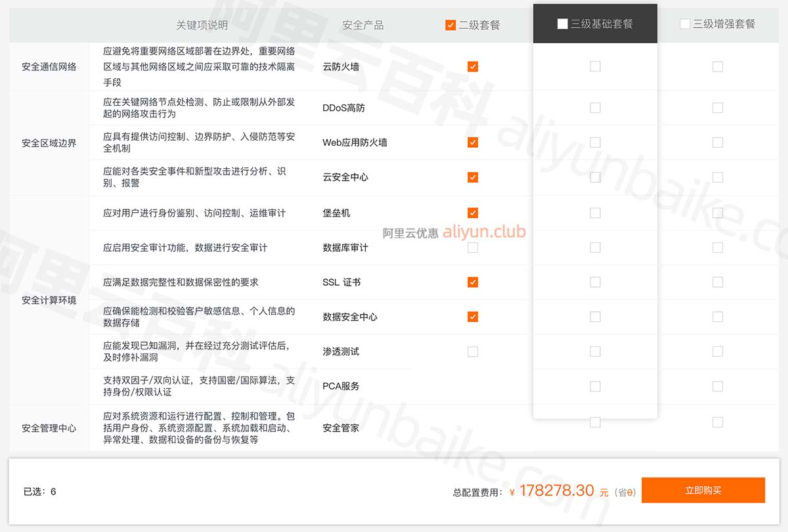Check 数据库审计 in the 三级增强套餐 column
Screen dimensions: 788x532
coord(718,248)
